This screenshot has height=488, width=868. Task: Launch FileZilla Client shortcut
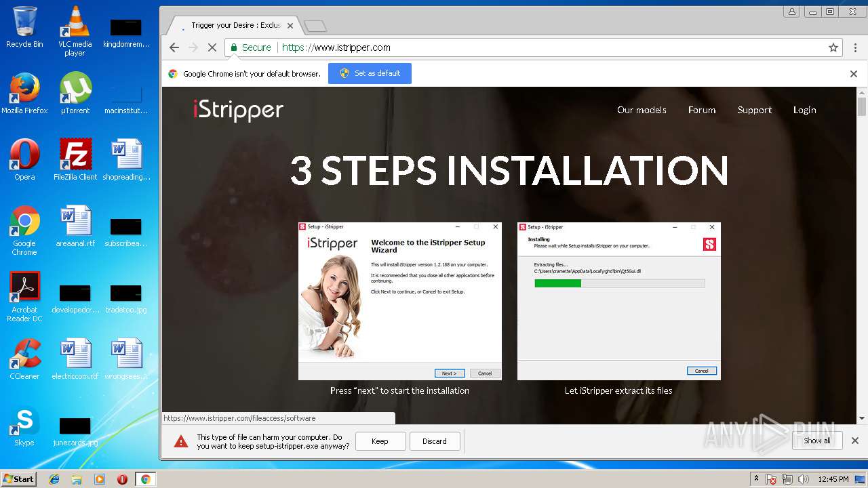(x=75, y=160)
